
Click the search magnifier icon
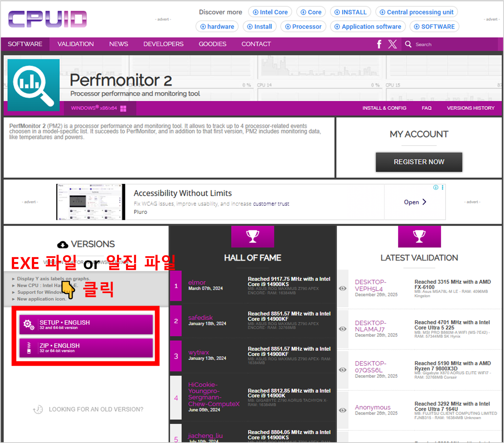408,44
